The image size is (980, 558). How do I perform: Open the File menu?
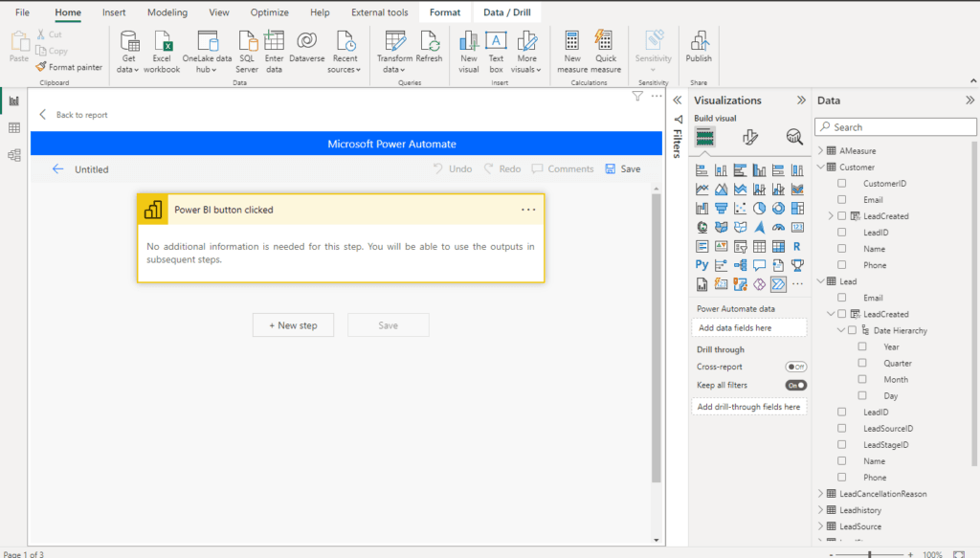click(x=23, y=12)
